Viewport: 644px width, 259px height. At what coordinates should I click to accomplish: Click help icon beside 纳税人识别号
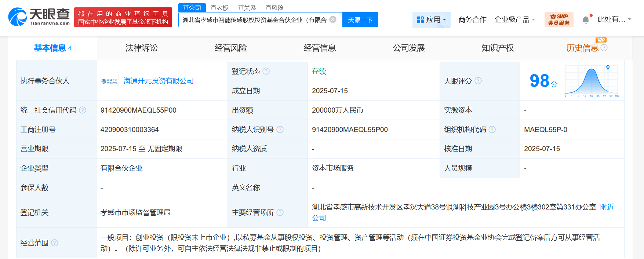280,129
